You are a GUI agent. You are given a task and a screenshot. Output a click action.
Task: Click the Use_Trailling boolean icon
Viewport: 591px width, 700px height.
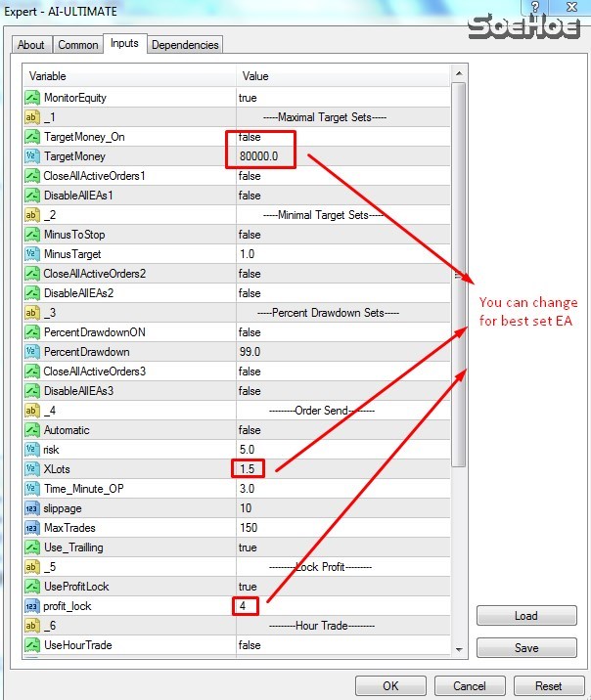(31, 547)
